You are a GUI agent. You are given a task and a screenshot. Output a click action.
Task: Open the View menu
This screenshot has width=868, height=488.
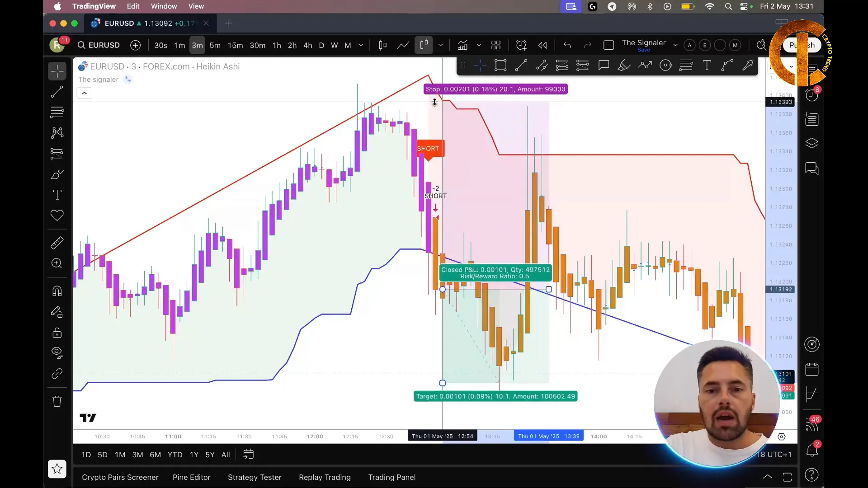coord(196,6)
